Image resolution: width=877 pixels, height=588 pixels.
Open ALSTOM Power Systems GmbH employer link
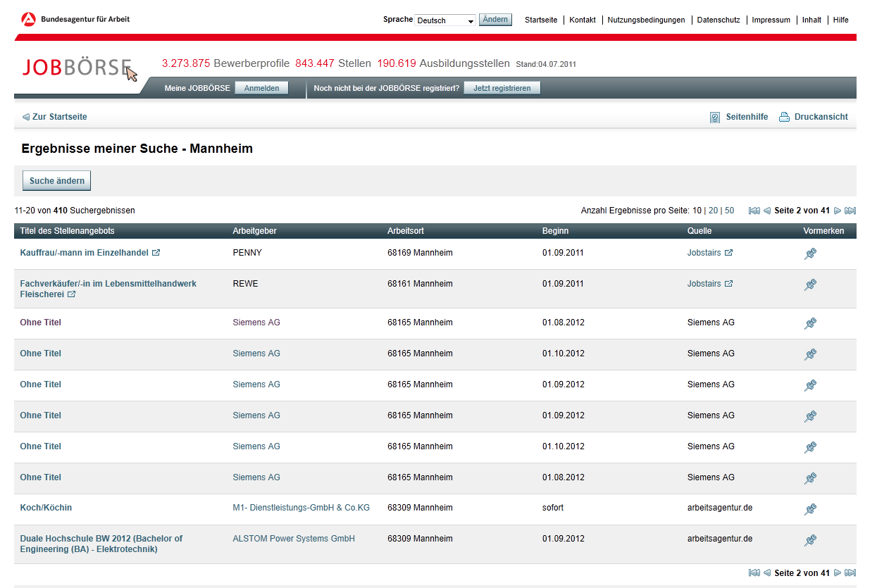[294, 539]
